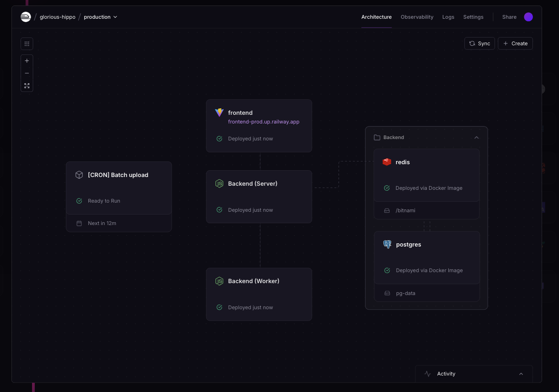Viewport: 559px width, 392px height.
Task: Click the redis service icon
Action: pyautogui.click(x=387, y=162)
